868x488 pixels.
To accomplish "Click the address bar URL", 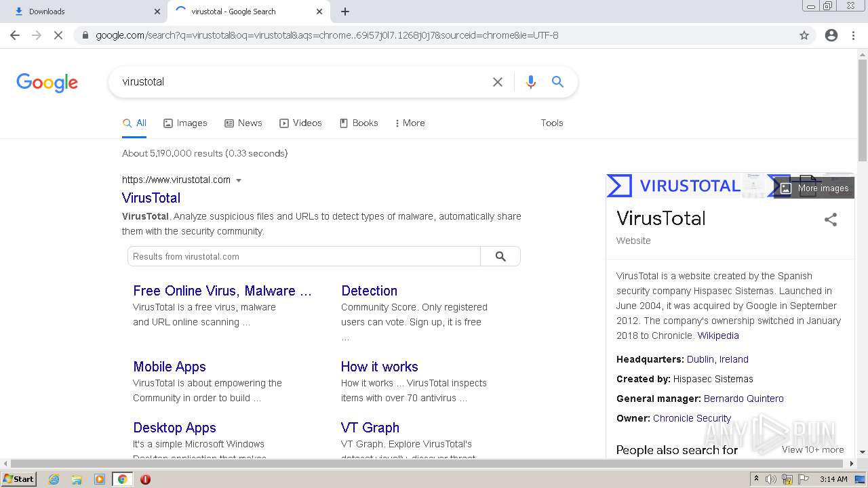I will (x=327, y=35).
